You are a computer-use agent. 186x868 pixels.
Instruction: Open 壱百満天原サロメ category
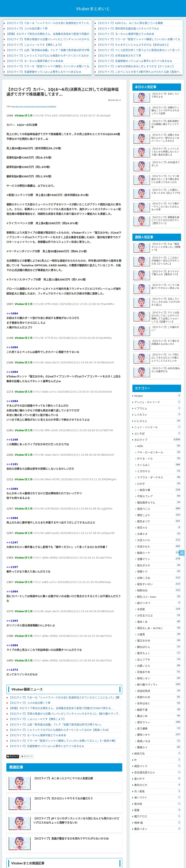coord(157,772)
